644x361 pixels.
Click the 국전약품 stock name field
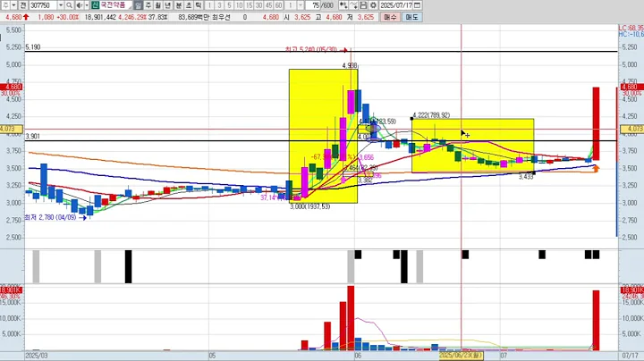[115, 5]
